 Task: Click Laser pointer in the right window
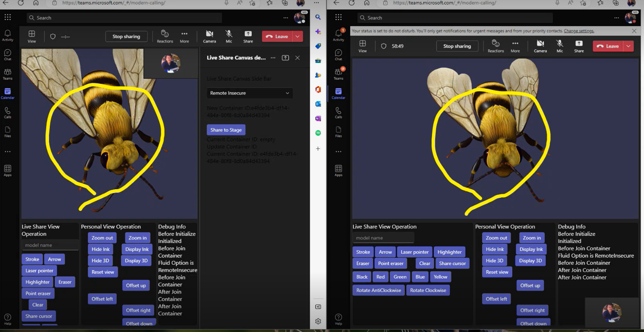[414, 252]
